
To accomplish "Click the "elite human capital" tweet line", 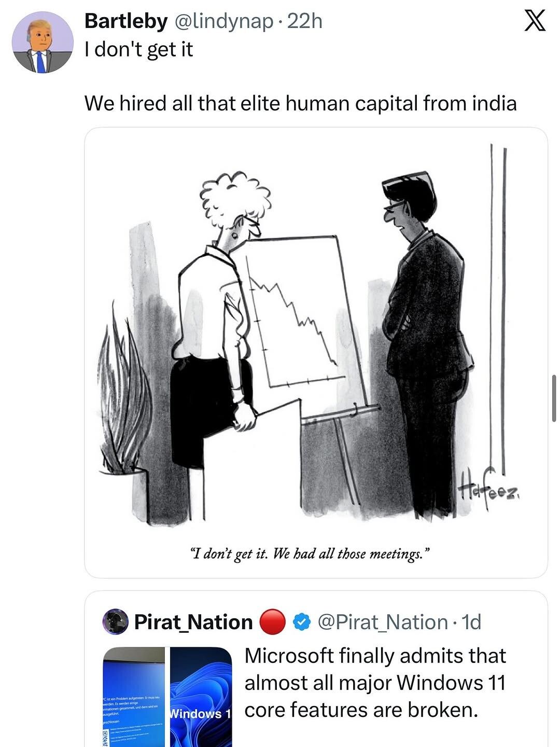I will (300, 103).
